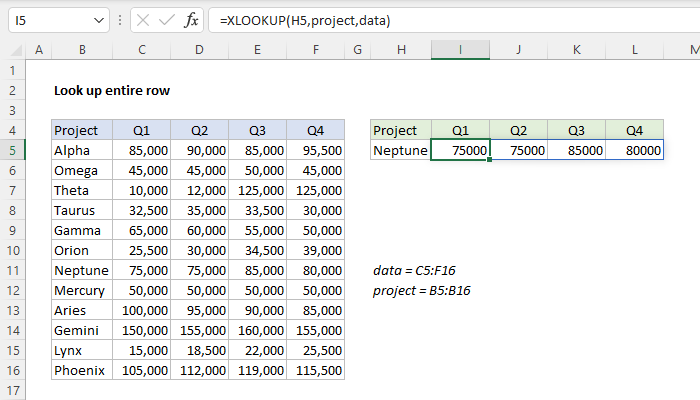Select column L header
Viewport: 700px width, 400px height.
[x=634, y=50]
